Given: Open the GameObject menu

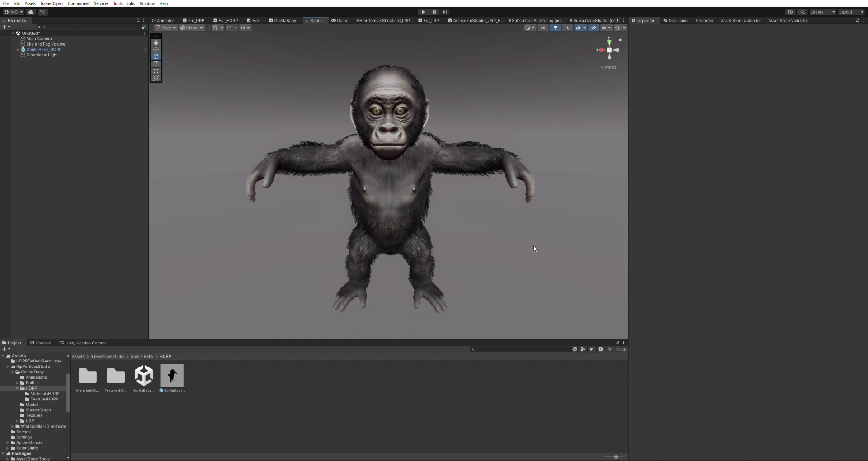Looking at the screenshot, I should point(52,3).
